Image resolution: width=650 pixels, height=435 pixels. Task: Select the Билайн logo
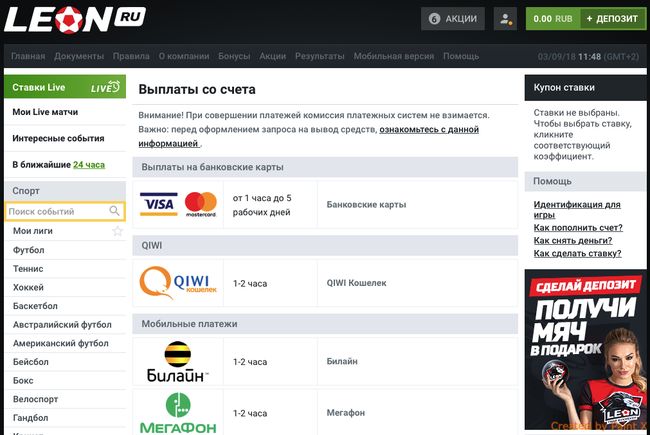[177, 362]
